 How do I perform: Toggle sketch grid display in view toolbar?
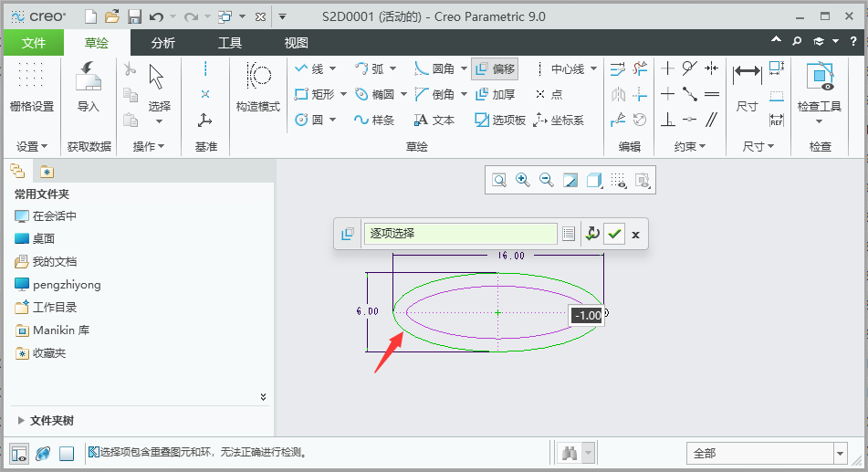(x=618, y=180)
